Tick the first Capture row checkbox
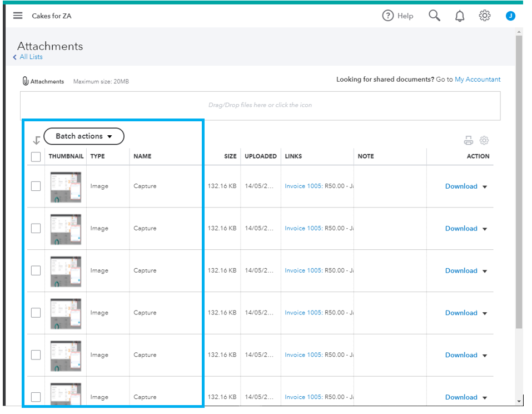532x414 pixels. (x=36, y=186)
